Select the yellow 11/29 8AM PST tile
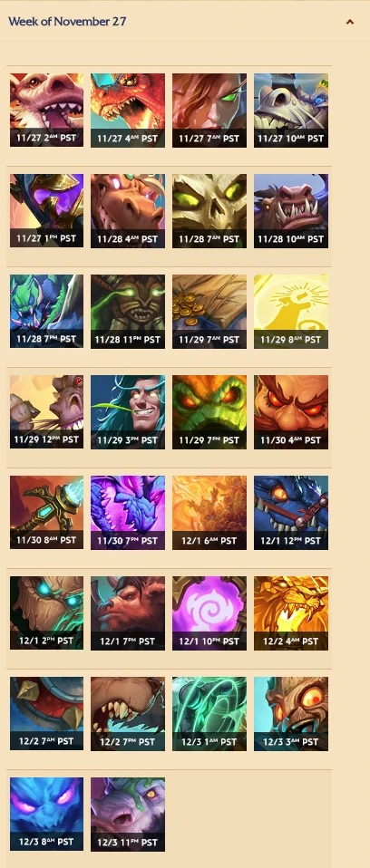This screenshot has height=868, width=370. [291, 312]
